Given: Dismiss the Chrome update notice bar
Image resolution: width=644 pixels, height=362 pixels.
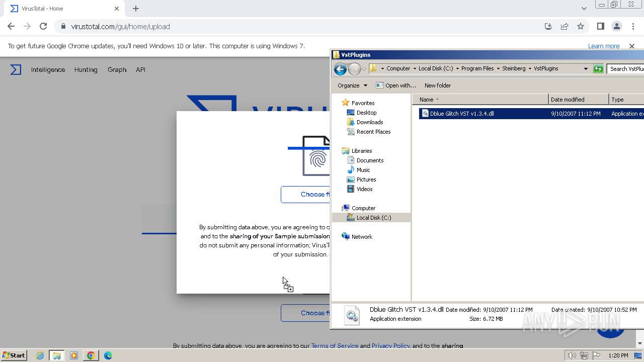Looking at the screenshot, I should [x=632, y=46].
